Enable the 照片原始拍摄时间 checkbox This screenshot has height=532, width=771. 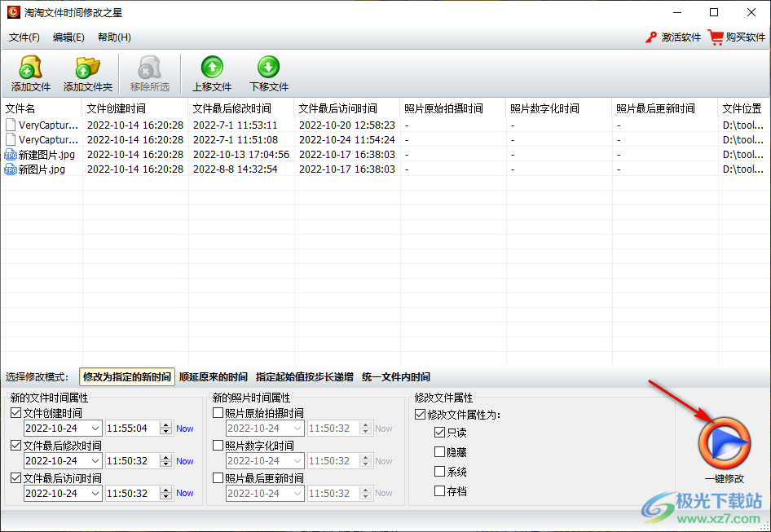(x=218, y=413)
